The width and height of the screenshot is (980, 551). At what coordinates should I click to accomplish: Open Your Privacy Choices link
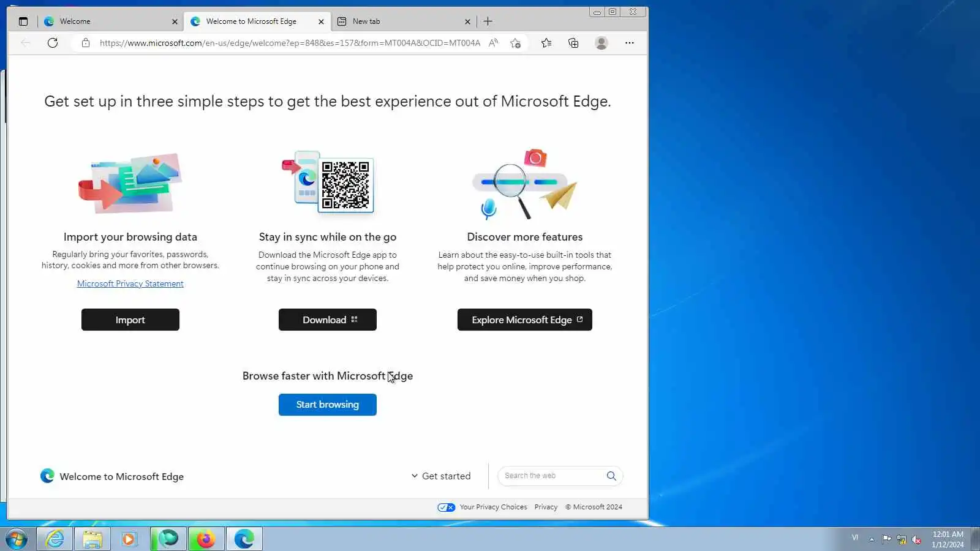click(493, 507)
